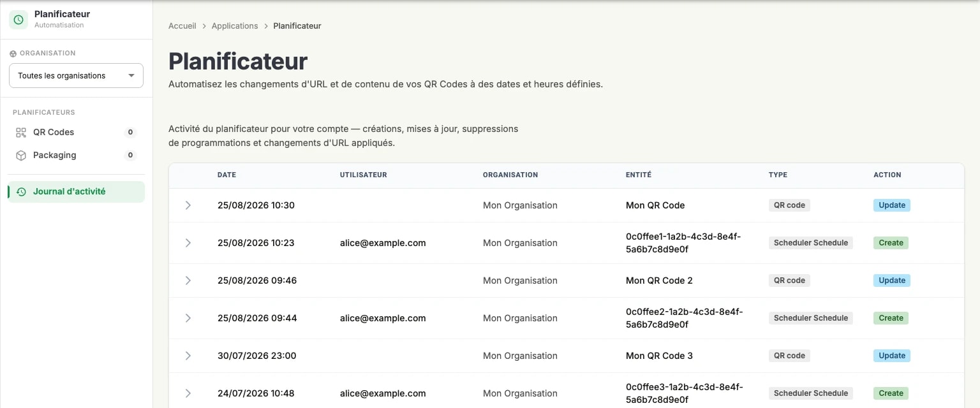
Task: Expand the 25/08/2026 10:23 row
Action: click(x=188, y=243)
